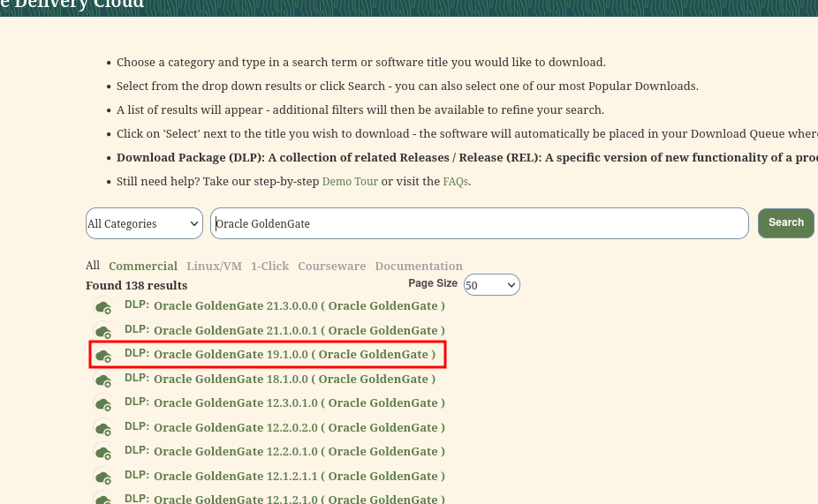This screenshot has height=504, width=818.
Task: Click the 'Found 138 results' text
Action: [x=137, y=286]
